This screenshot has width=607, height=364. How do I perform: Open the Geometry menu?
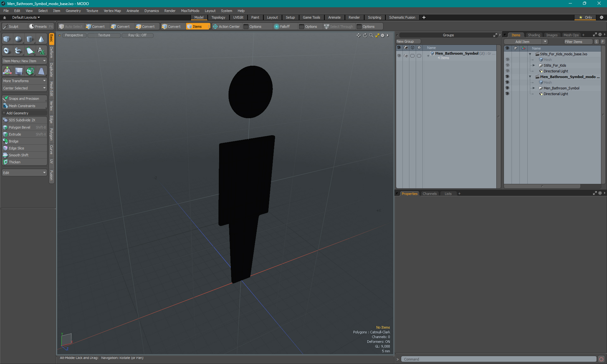tap(73, 10)
